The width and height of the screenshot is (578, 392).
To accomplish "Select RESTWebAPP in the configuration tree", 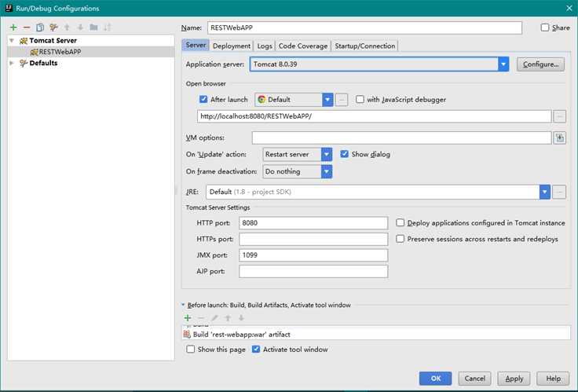I will (x=60, y=52).
